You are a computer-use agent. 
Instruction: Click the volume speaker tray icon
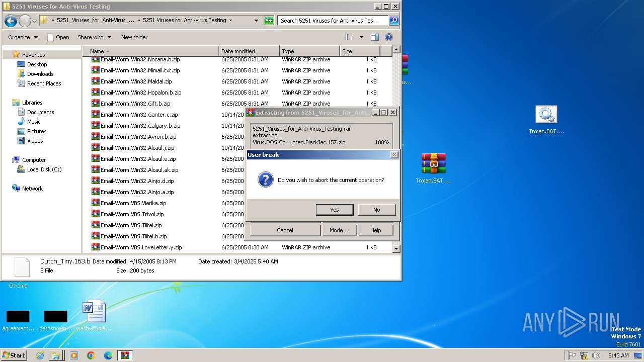click(x=596, y=355)
